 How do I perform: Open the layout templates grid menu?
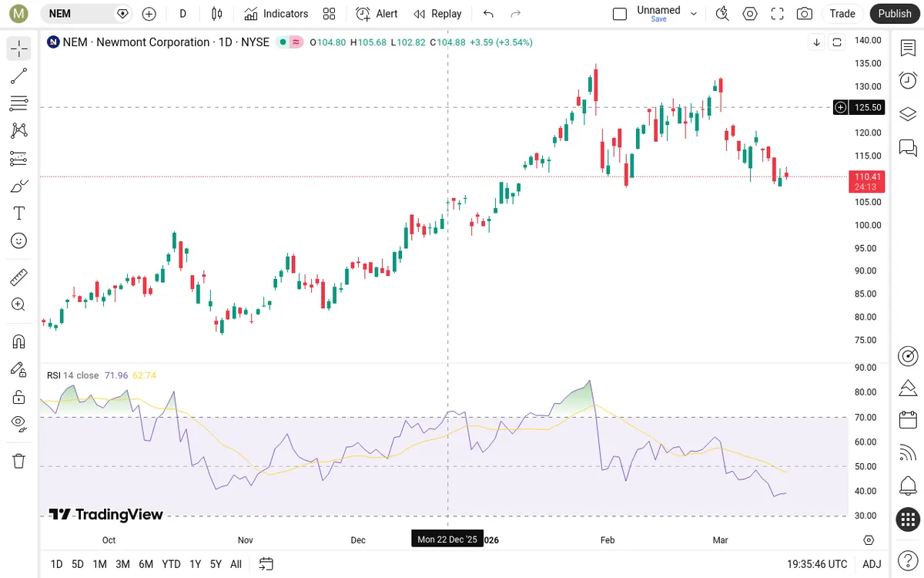pyautogui.click(x=330, y=14)
